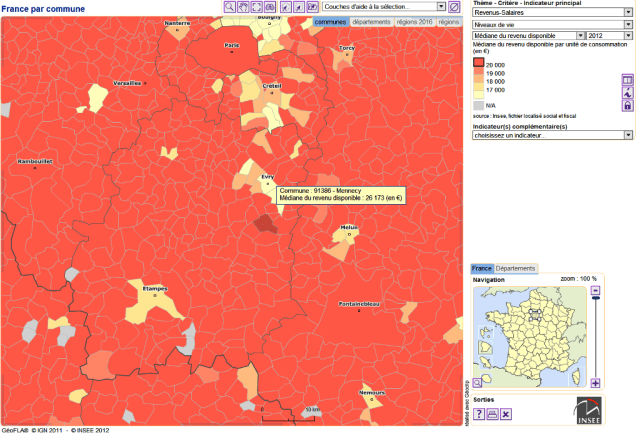This screenshot has height=438, width=640.
Task: Click the Melun label on map
Action: pyautogui.click(x=349, y=227)
